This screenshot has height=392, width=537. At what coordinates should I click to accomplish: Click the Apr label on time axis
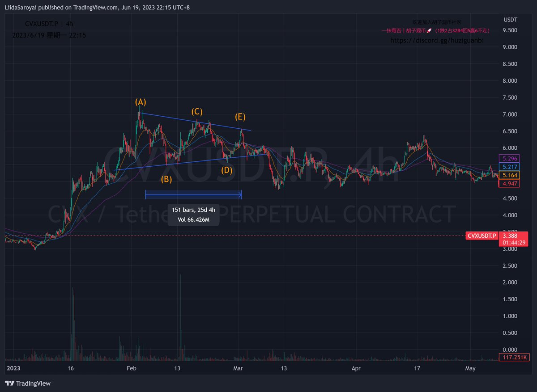356,369
